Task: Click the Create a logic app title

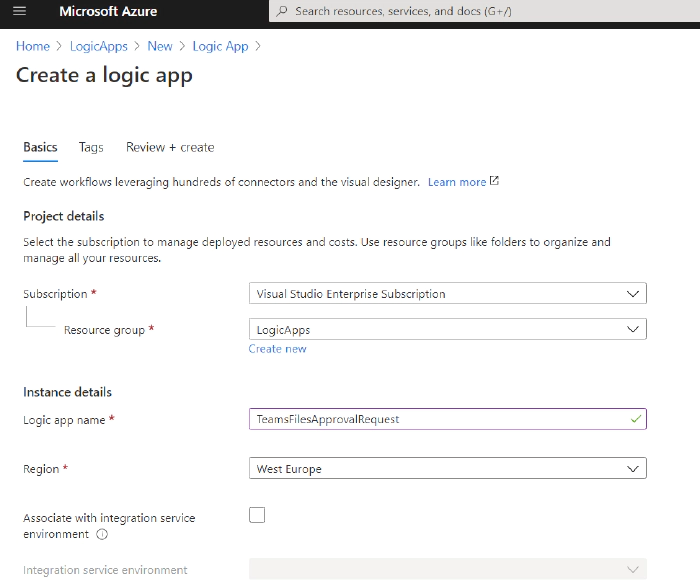Action: pyautogui.click(x=104, y=75)
